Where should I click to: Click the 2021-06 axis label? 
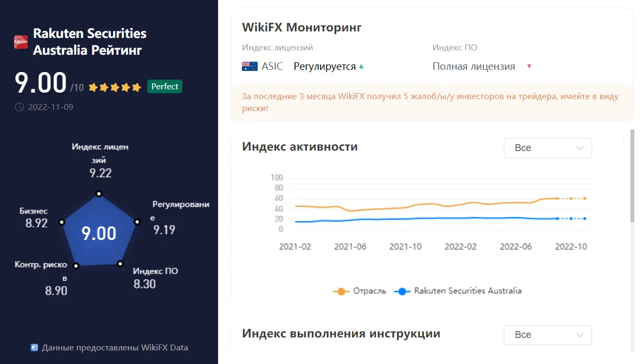[350, 246]
